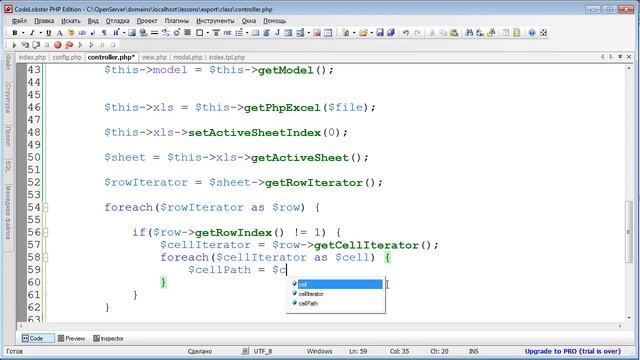The width and height of the screenshot is (640, 360).
Task: Switch to Inspector view
Action: point(108,338)
